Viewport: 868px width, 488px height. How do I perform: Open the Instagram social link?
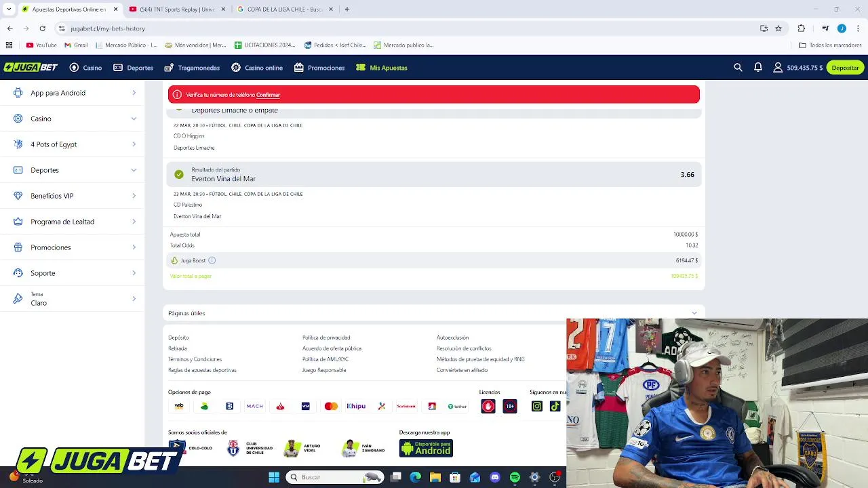pos(537,406)
